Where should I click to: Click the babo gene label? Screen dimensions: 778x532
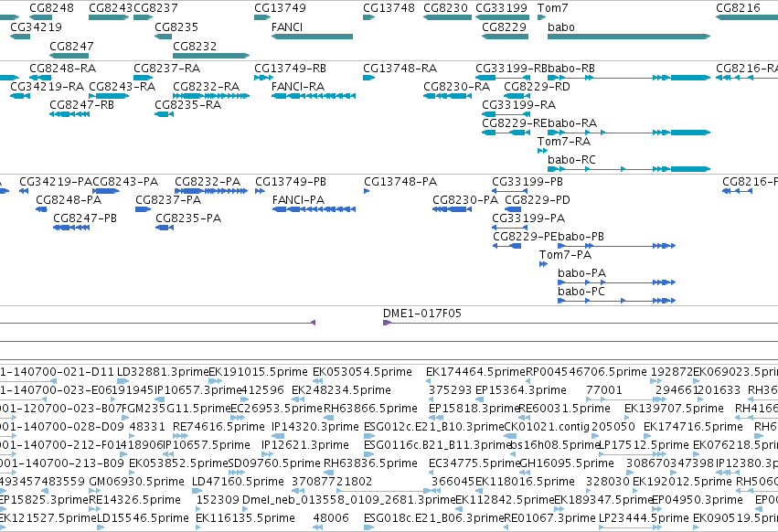point(561,27)
